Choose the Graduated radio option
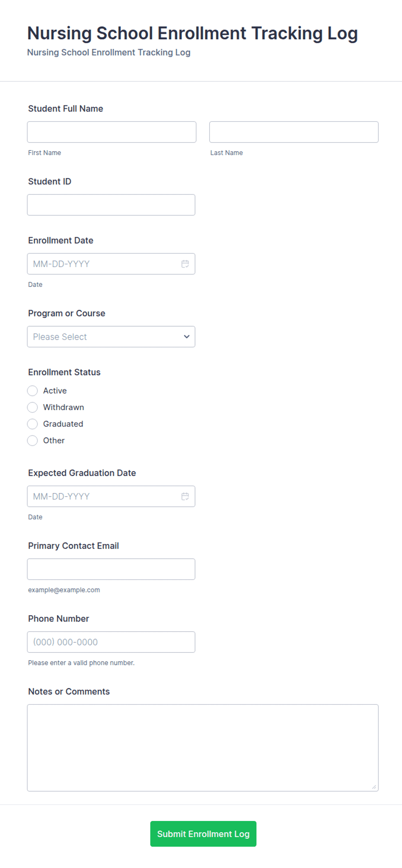The height and width of the screenshot is (868, 402). pyautogui.click(x=32, y=424)
